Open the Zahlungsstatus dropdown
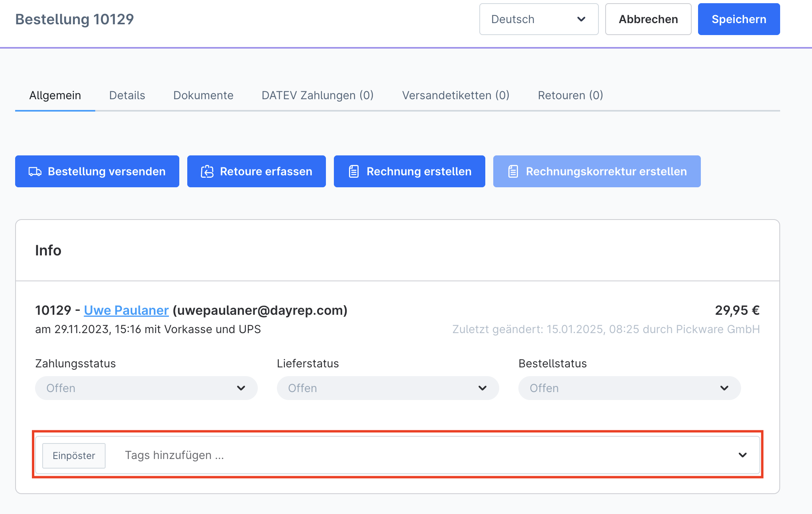 pyautogui.click(x=146, y=388)
